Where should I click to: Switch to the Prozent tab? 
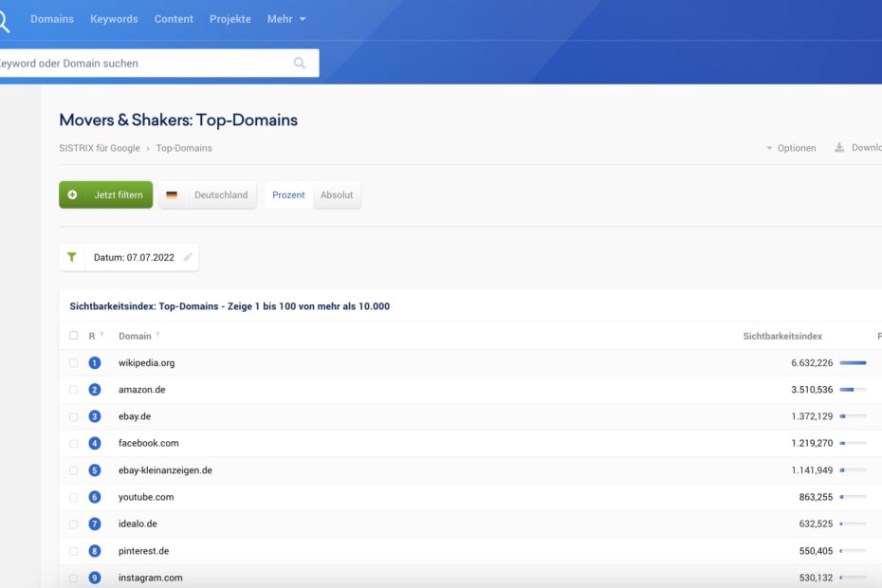click(288, 194)
